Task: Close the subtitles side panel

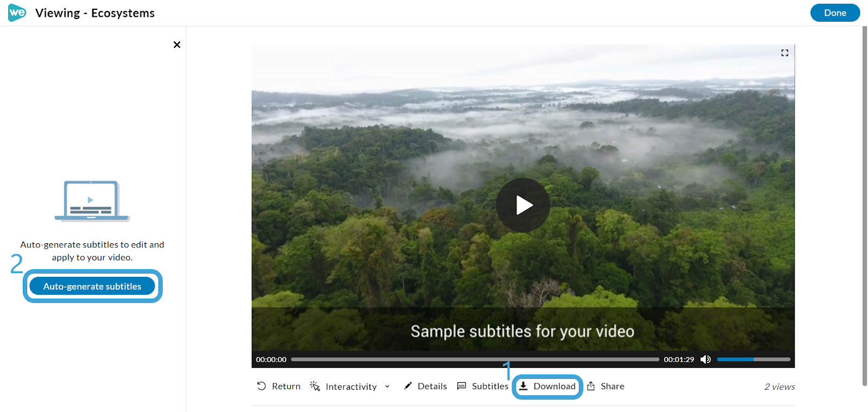Action: point(177,45)
